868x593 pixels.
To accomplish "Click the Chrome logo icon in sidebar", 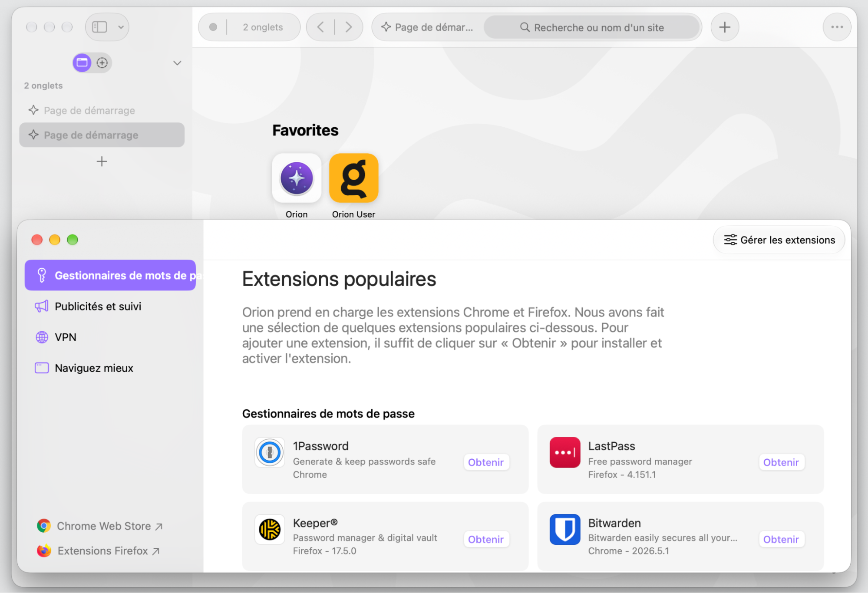I will point(44,526).
